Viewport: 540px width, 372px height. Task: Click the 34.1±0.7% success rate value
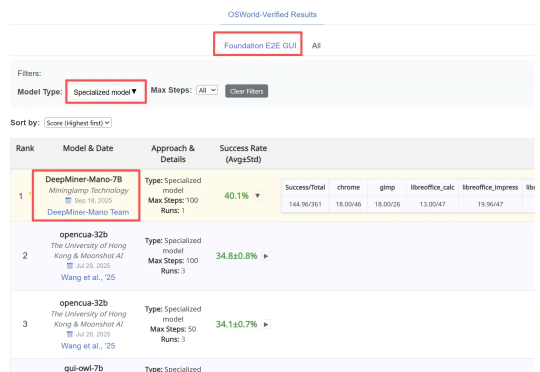(x=236, y=324)
